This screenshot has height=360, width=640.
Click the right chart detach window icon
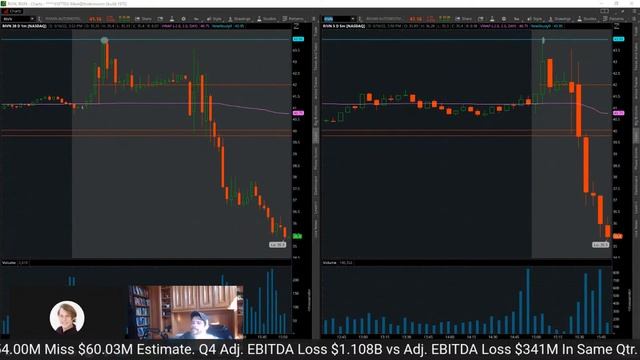click(x=481, y=19)
